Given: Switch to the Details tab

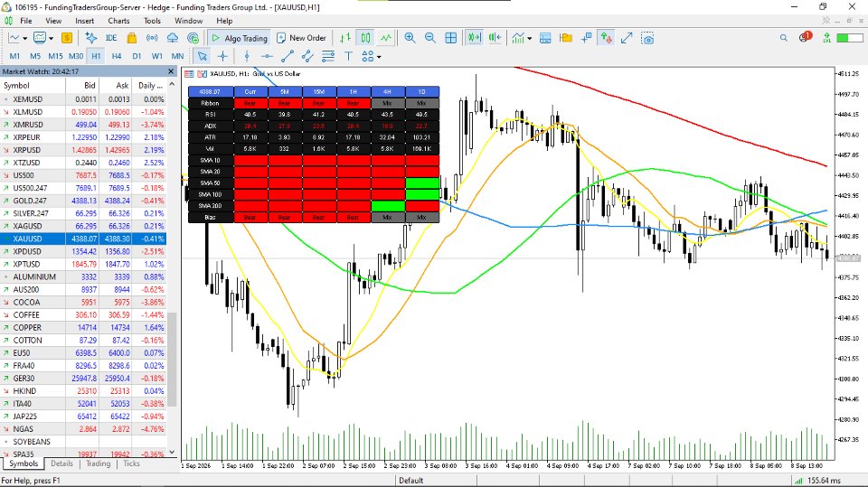Looking at the screenshot, I should click(x=62, y=464).
